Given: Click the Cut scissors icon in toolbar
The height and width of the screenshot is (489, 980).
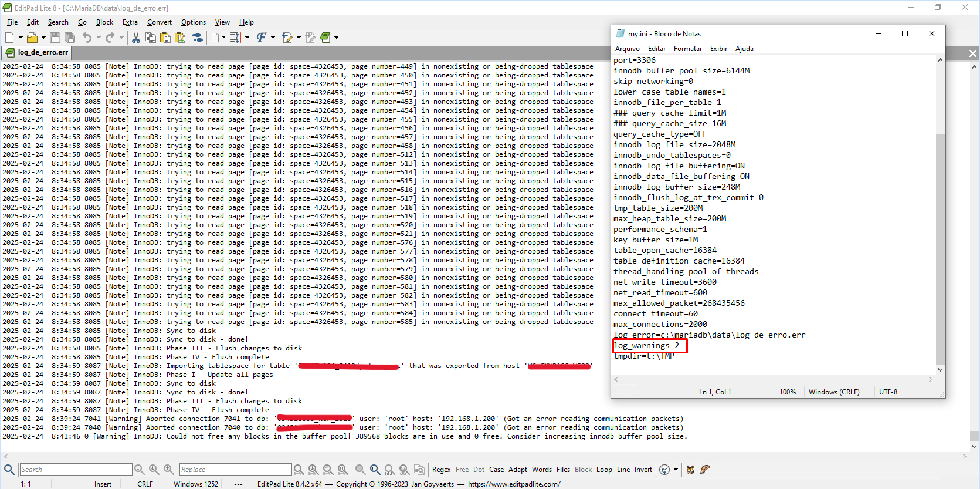Looking at the screenshot, I should 136,38.
